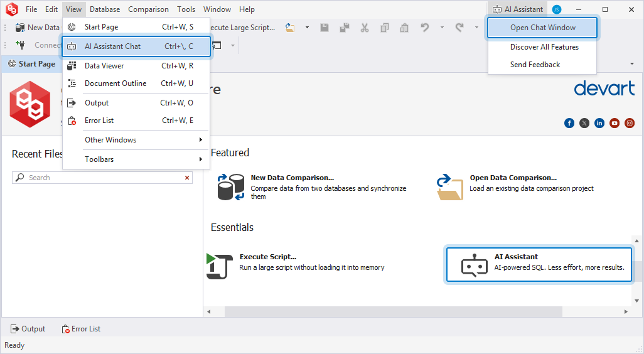Viewport: 644px width, 354px height.
Task: Click Send Feedback option
Action: pos(542,65)
